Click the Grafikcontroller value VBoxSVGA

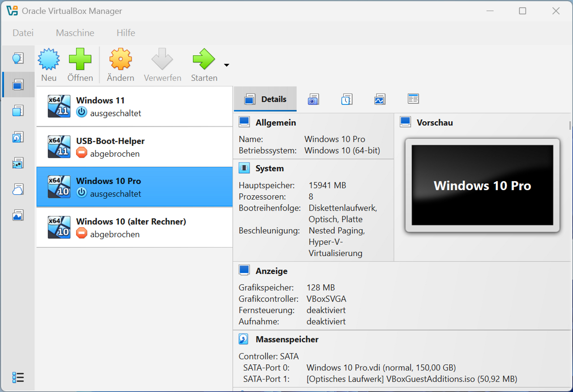click(x=326, y=299)
